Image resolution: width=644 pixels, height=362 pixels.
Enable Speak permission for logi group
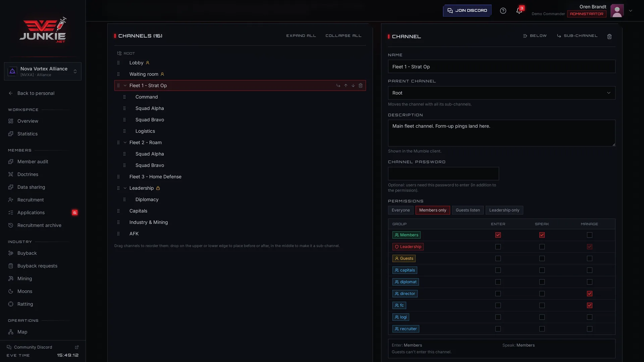pos(542,317)
